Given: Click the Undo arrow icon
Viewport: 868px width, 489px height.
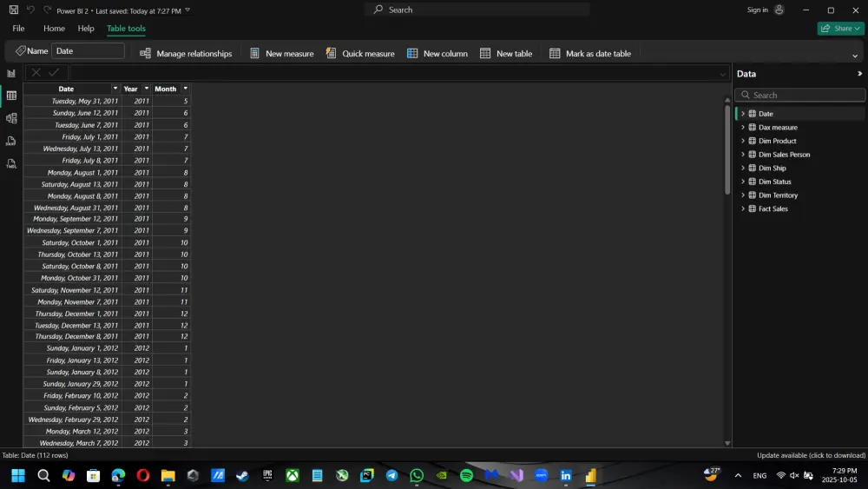Looking at the screenshot, I should (x=30, y=10).
